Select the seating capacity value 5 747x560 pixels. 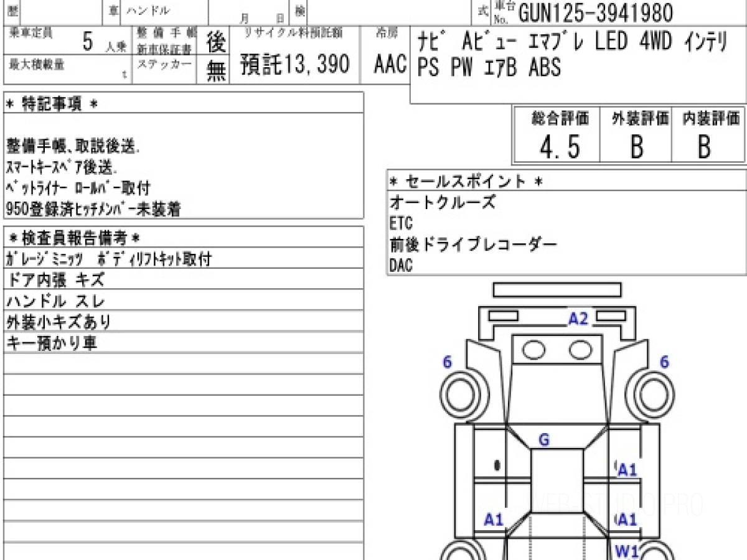coord(88,42)
